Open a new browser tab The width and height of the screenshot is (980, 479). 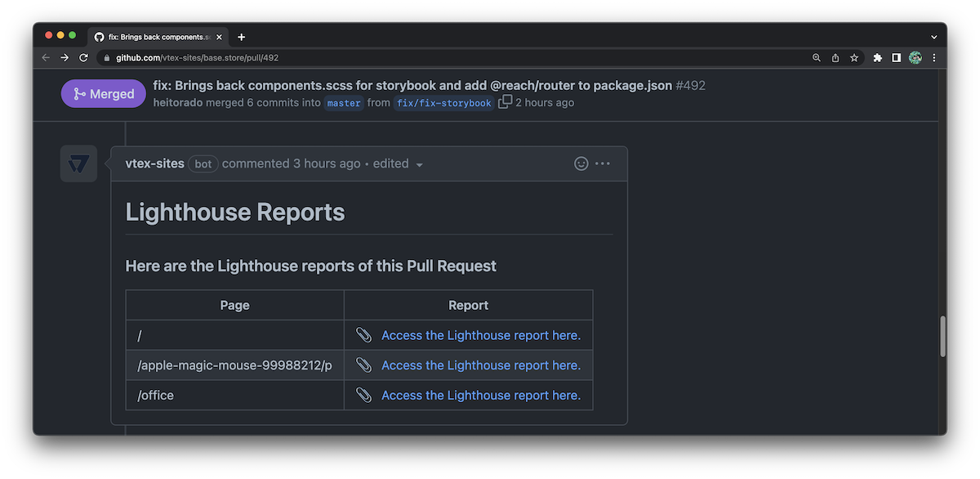click(x=242, y=37)
